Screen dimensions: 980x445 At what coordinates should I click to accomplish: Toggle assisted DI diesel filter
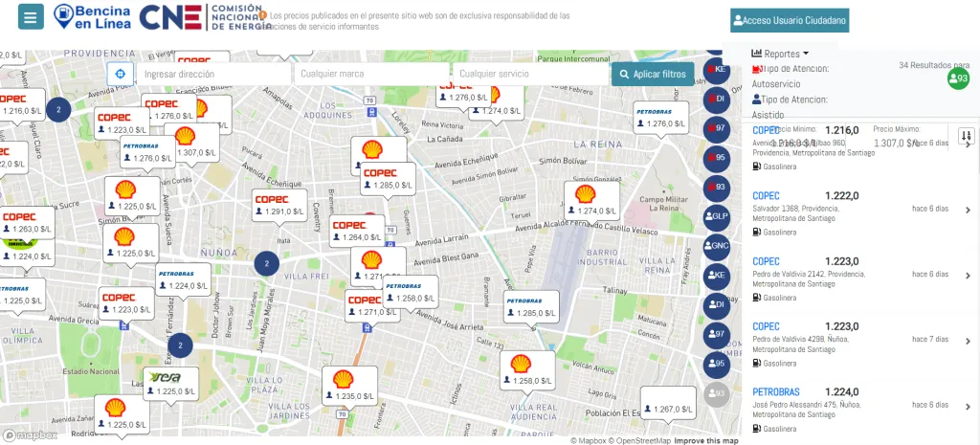717,305
